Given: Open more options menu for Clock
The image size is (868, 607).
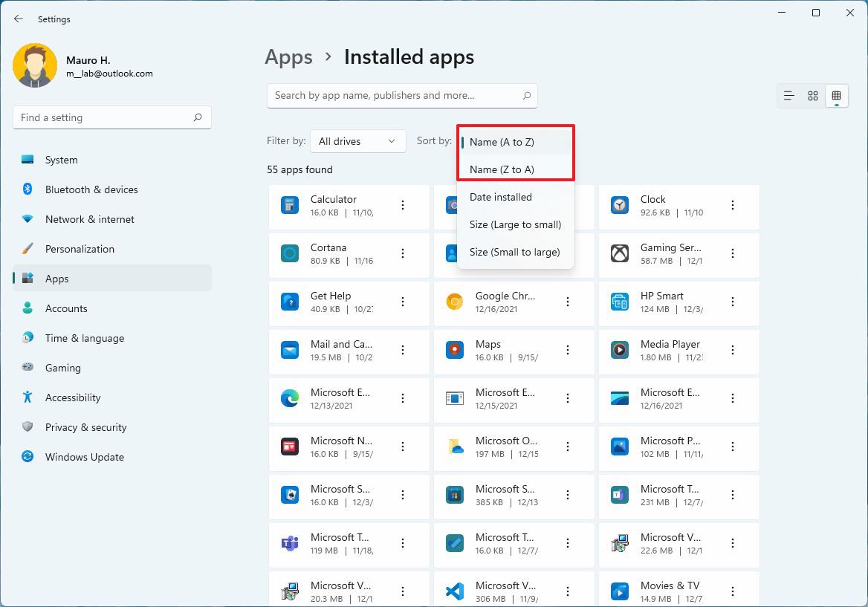Looking at the screenshot, I should (733, 205).
